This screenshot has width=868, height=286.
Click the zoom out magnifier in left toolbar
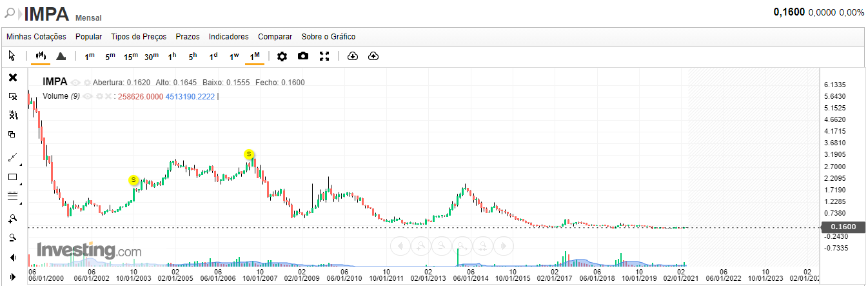click(13, 238)
